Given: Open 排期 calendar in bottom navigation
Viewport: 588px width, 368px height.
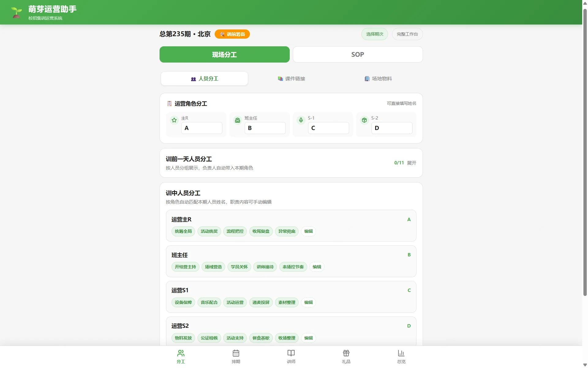Looking at the screenshot, I should coord(236,357).
